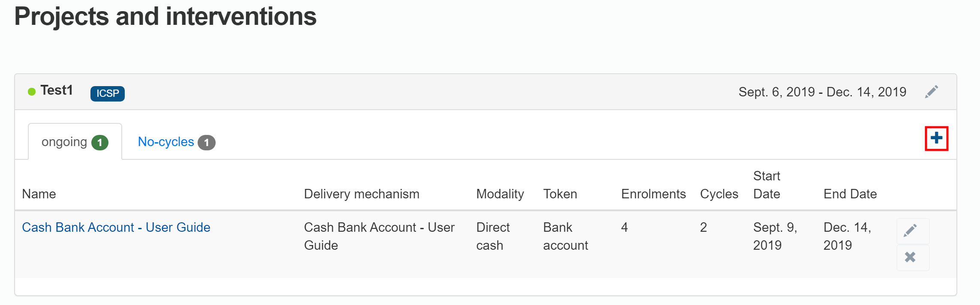Viewport: 980px width, 305px height.
Task: Click the Cycles column header
Action: (719, 194)
